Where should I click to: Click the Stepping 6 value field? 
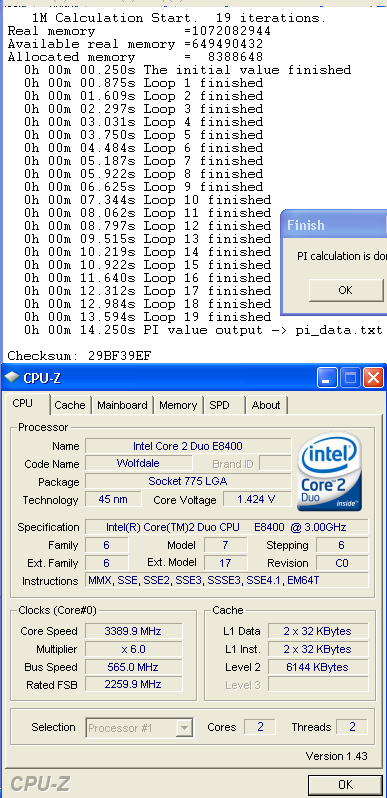(x=342, y=545)
